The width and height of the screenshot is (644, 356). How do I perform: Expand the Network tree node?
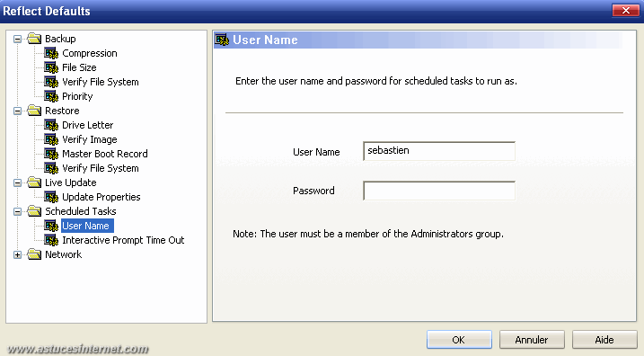[17, 255]
